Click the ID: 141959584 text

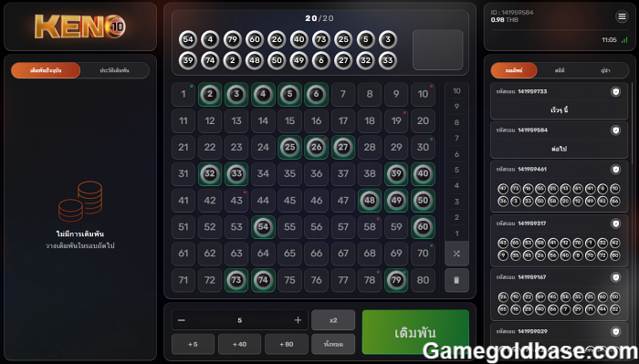(x=512, y=13)
